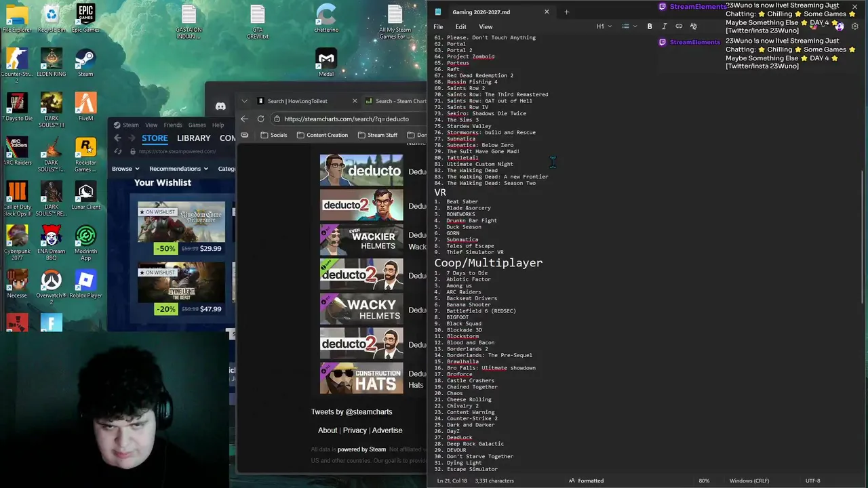Reload the Steam Charts page
868x488 pixels.
pos(260,119)
